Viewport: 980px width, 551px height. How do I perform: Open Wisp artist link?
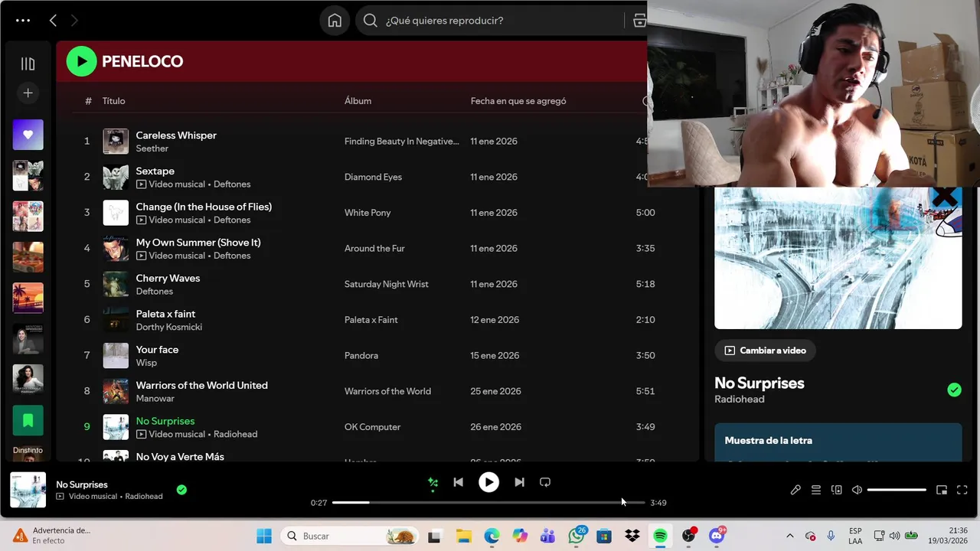pos(146,363)
